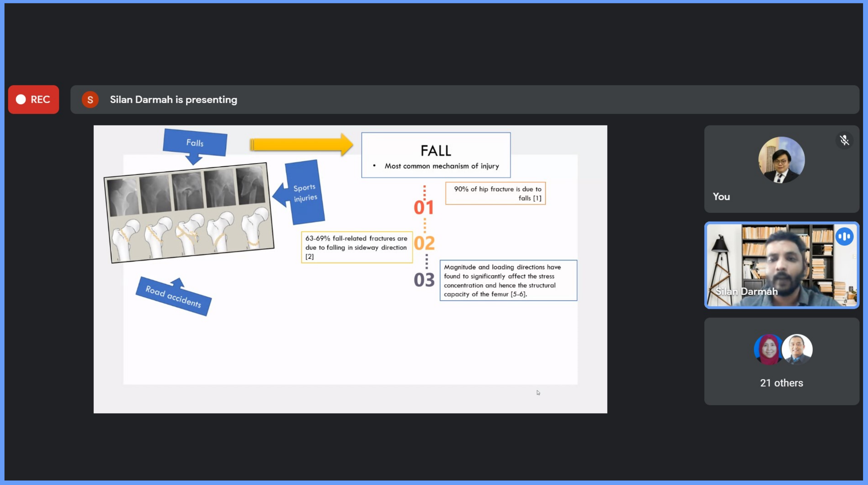The height and width of the screenshot is (485, 868).
Task: Click the blue Falls arrow on slide
Action: point(195,143)
